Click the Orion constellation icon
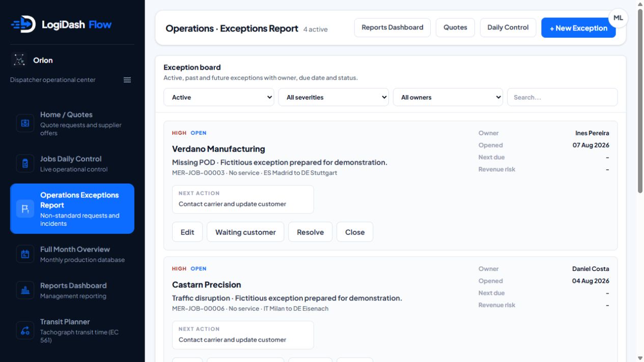Screen dimensions: 644x362 point(19,60)
